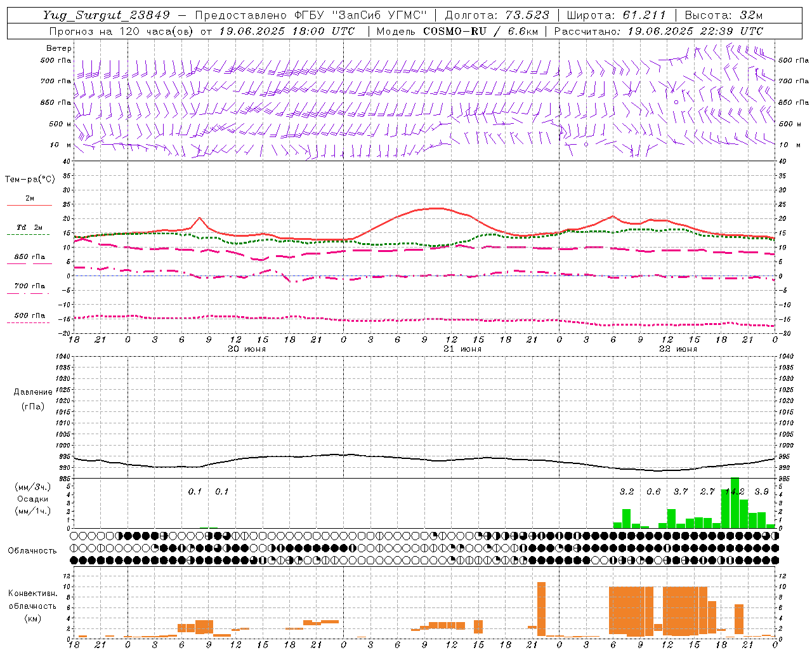This screenshot has width=812, height=650.
Task: Click the 850 гПа temperature legend entry
Action: coord(30,257)
